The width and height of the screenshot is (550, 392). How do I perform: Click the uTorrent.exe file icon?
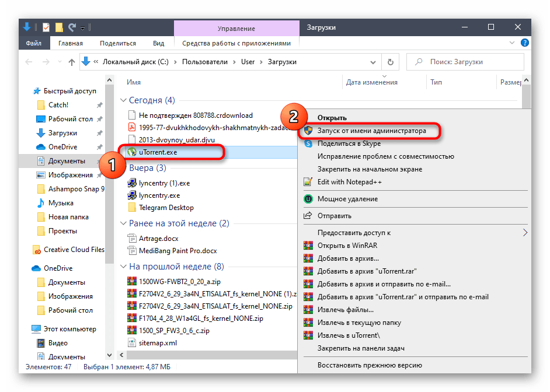point(132,152)
